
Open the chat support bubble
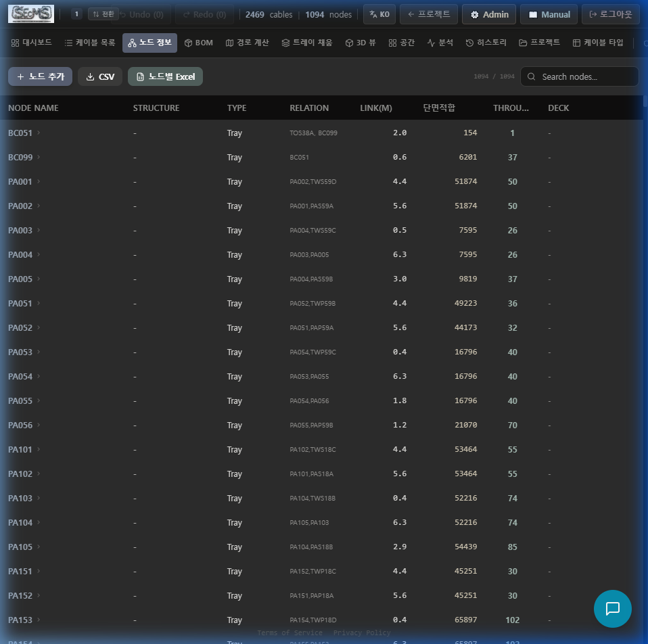[x=612, y=608]
